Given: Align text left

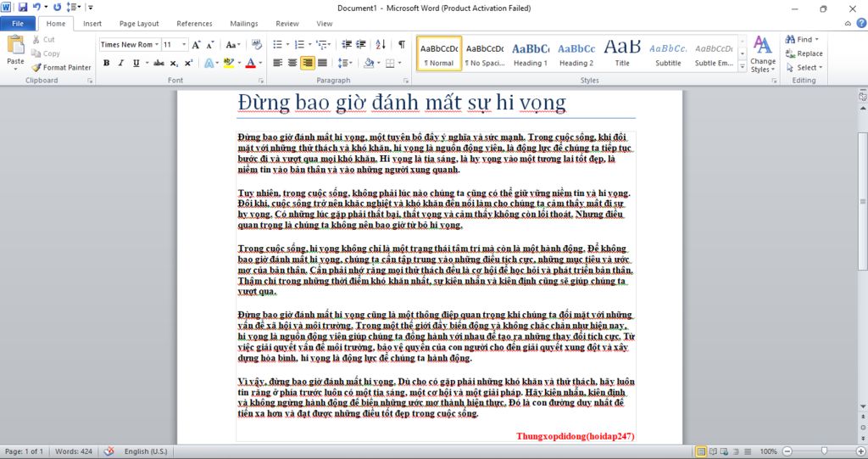Looking at the screenshot, I should [278, 63].
